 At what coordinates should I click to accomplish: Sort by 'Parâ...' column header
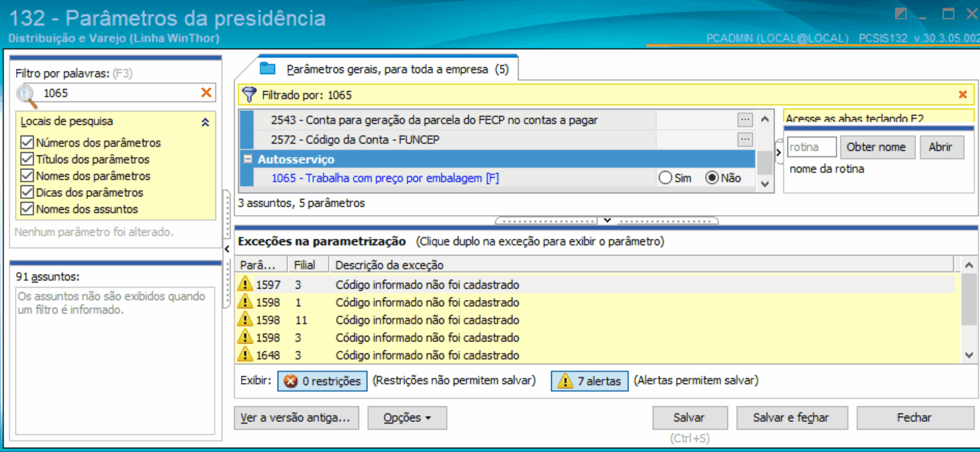pos(261,265)
